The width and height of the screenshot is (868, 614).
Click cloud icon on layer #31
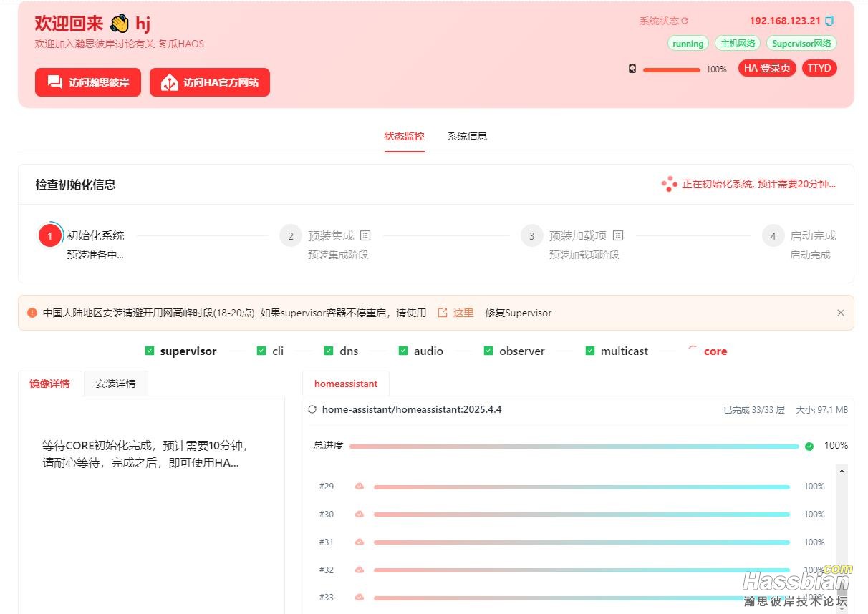pos(360,542)
